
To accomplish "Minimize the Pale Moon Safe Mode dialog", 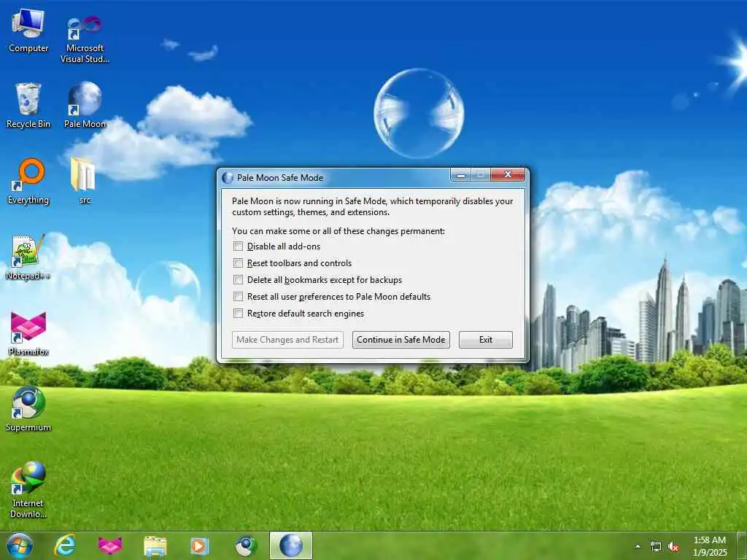I will [x=461, y=175].
